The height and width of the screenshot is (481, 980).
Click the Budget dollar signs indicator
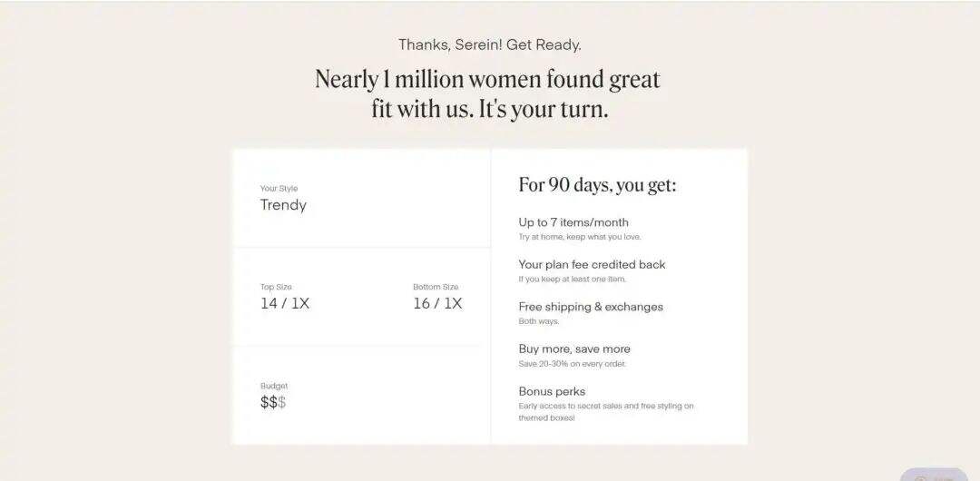[273, 402]
